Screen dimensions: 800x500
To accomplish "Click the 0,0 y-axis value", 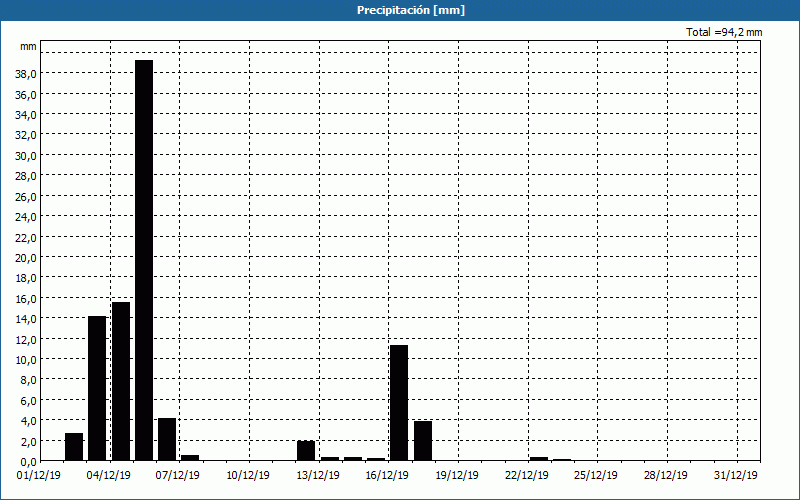I will click(x=28, y=462).
